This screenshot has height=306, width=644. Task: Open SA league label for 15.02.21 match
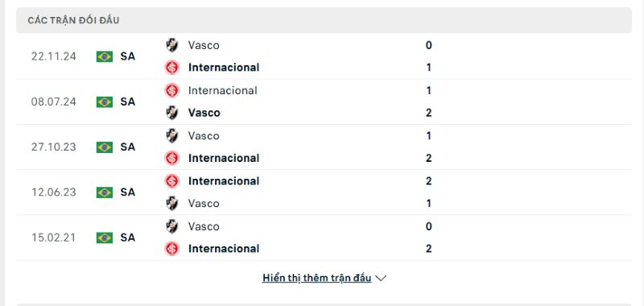[128, 238]
